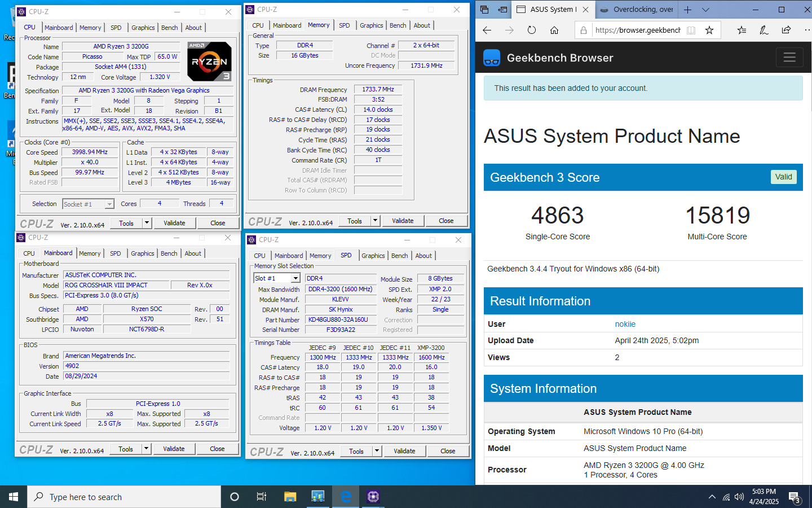Click Validate in the SPD tab window
Viewport: 812px width, 508px height.
(x=404, y=451)
